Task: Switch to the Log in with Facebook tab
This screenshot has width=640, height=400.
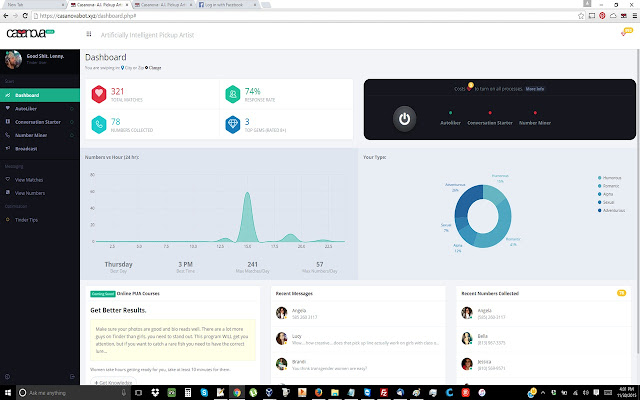Action: coord(227,5)
